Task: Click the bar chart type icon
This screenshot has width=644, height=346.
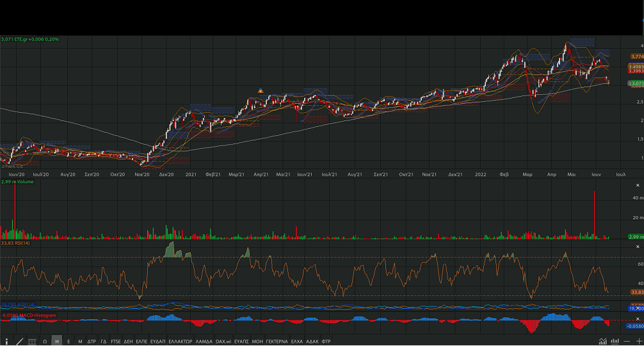Action: pos(615,341)
